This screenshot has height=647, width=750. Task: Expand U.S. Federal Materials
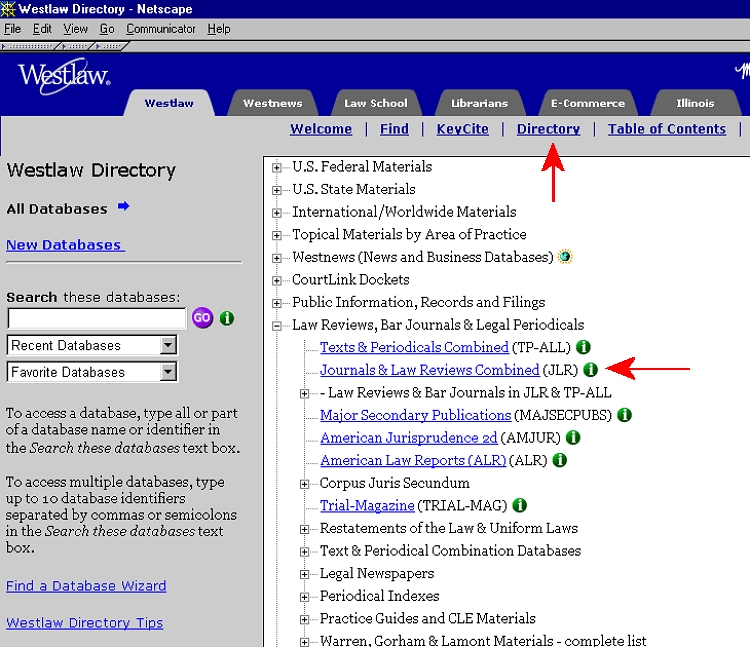pyautogui.click(x=276, y=167)
